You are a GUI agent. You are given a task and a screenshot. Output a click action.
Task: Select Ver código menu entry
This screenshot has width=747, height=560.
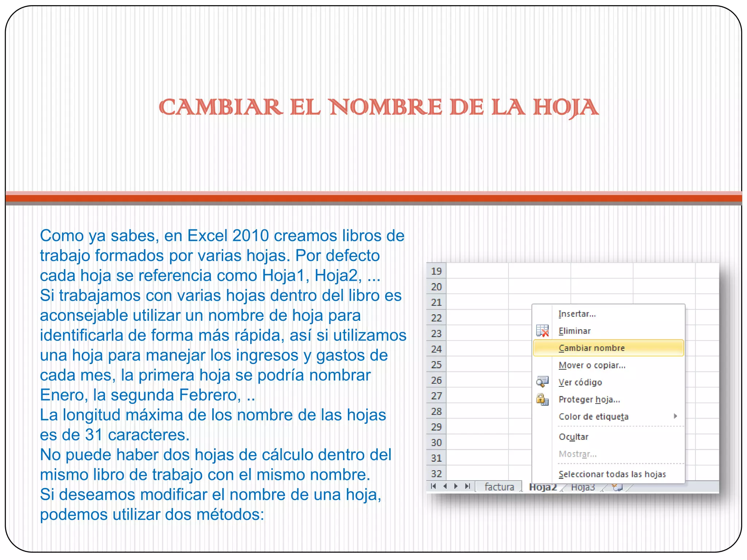point(608,382)
